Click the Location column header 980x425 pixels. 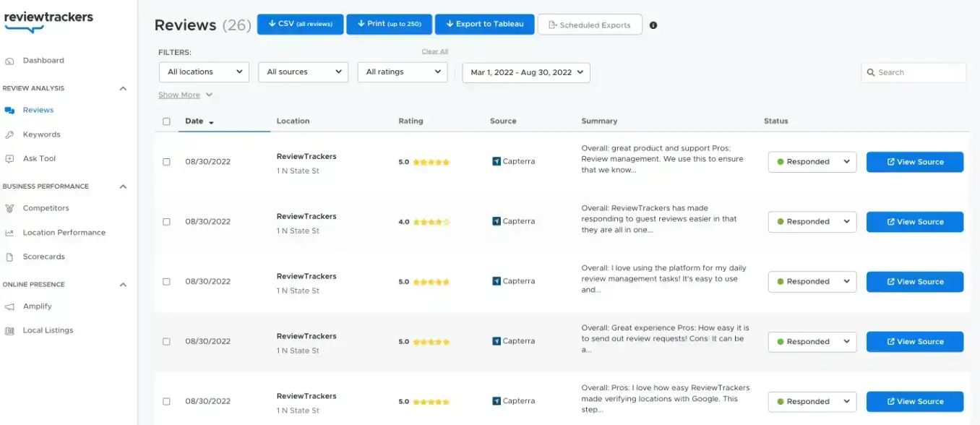click(x=293, y=121)
